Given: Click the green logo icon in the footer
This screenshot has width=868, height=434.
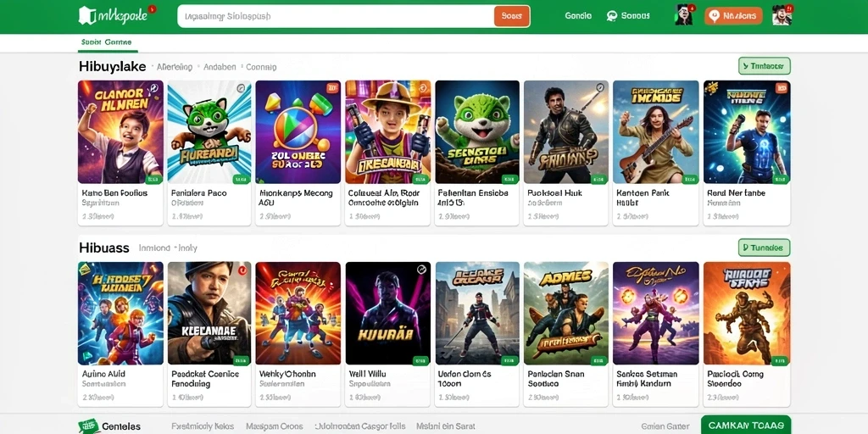Looking at the screenshot, I should 87,426.
